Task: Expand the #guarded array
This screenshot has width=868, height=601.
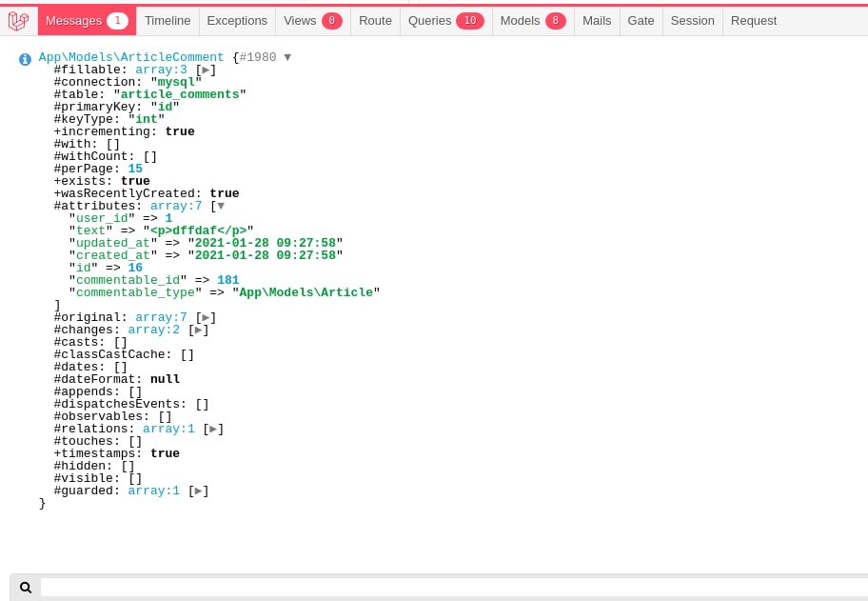Action: pyautogui.click(x=198, y=491)
